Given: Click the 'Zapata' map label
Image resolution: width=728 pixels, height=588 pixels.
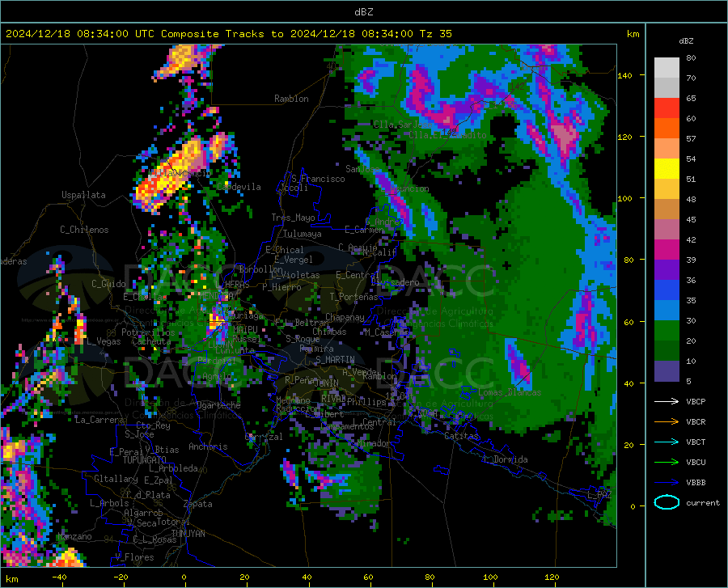Looking at the screenshot, I should [198, 504].
